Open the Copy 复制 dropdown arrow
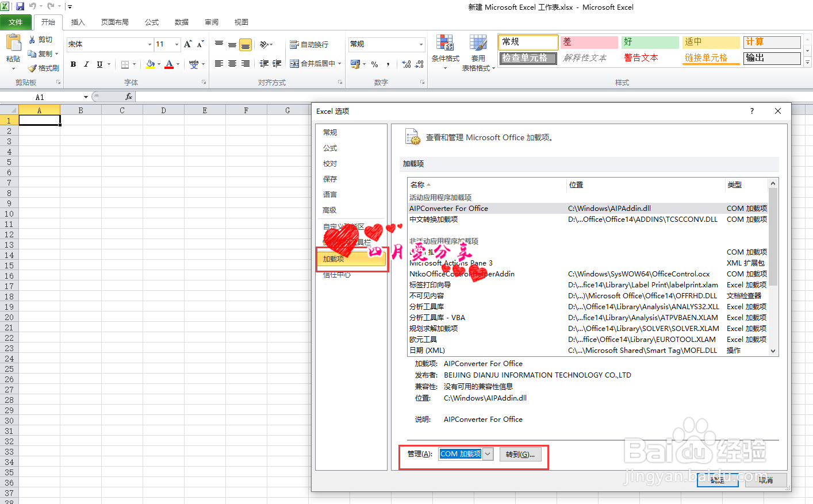Viewport: 813px width, 504px height. coord(56,54)
